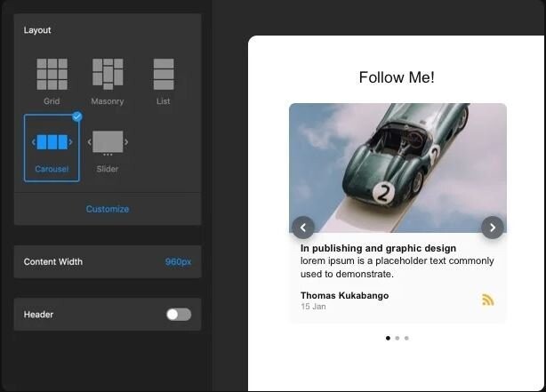Enable the Header toggle switch
Viewport: 546px width, 392px height.
(178, 314)
